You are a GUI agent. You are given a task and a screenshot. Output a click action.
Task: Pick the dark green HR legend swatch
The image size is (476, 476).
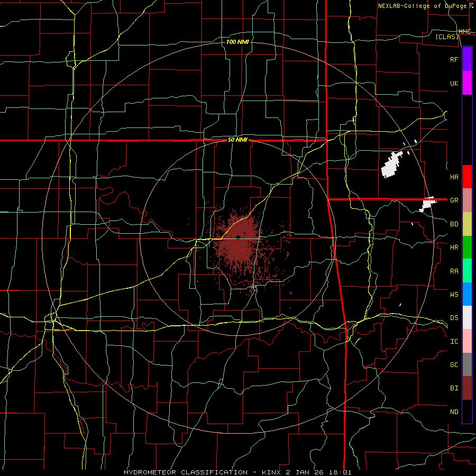pos(467,248)
